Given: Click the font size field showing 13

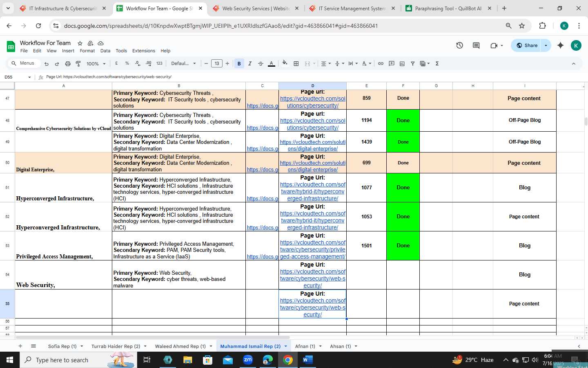Looking at the screenshot, I should point(217,63).
